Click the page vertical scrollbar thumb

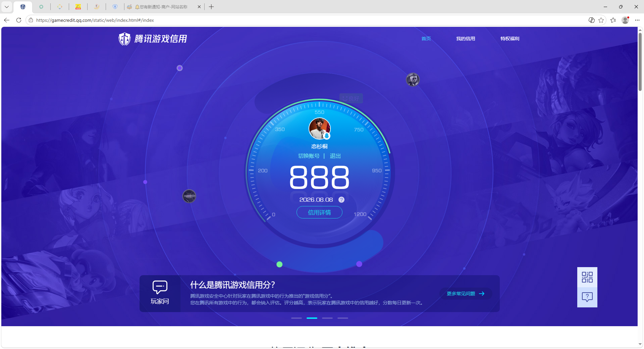click(x=640, y=62)
